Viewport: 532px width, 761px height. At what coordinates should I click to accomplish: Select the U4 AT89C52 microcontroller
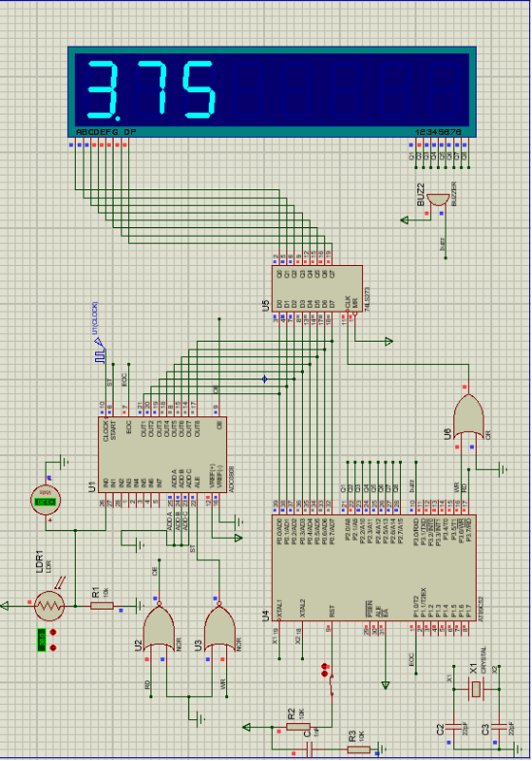[x=374, y=568]
